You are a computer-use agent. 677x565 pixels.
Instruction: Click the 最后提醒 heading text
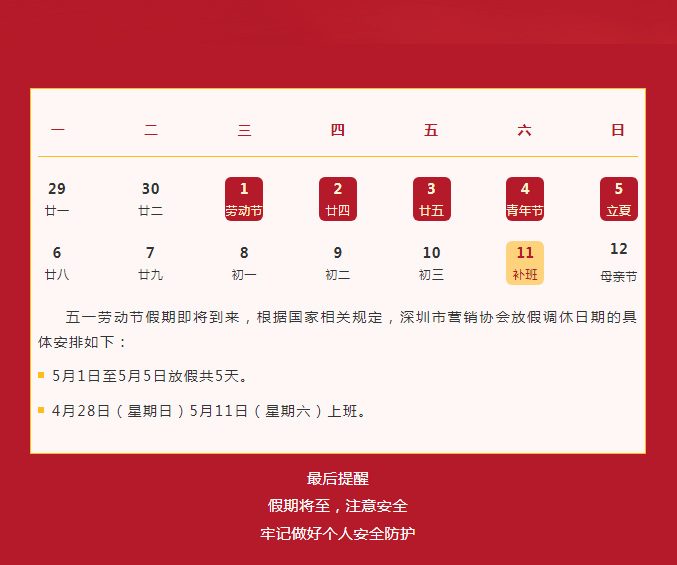pyautogui.click(x=338, y=479)
